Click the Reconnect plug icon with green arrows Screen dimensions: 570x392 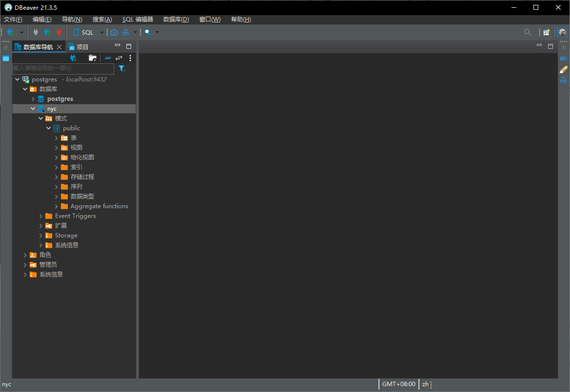[47, 32]
